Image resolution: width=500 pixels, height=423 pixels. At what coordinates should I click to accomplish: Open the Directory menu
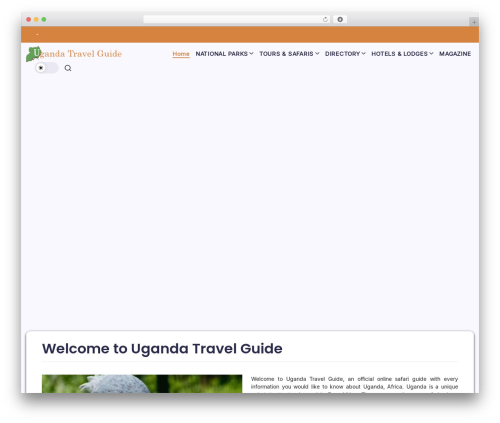pos(342,54)
